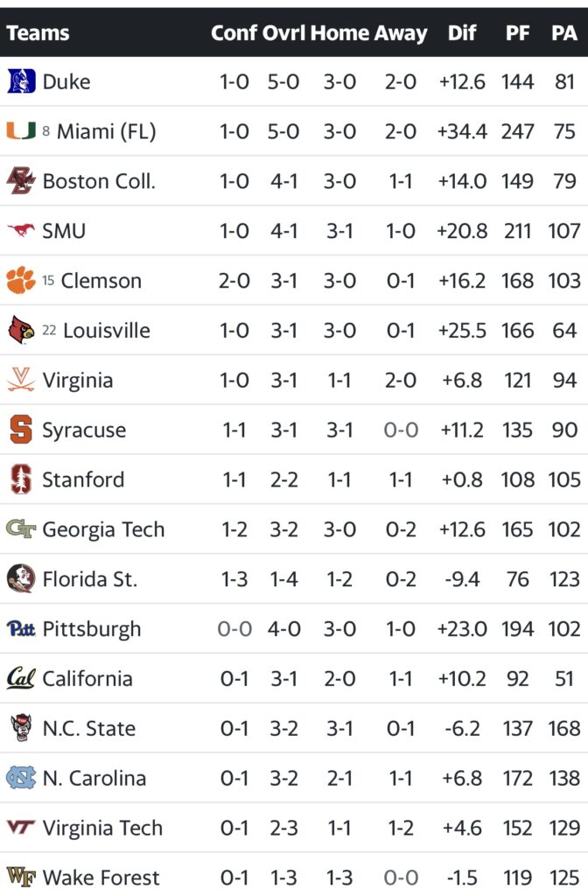
Task: Open the Stanford team link
Action: (83, 479)
